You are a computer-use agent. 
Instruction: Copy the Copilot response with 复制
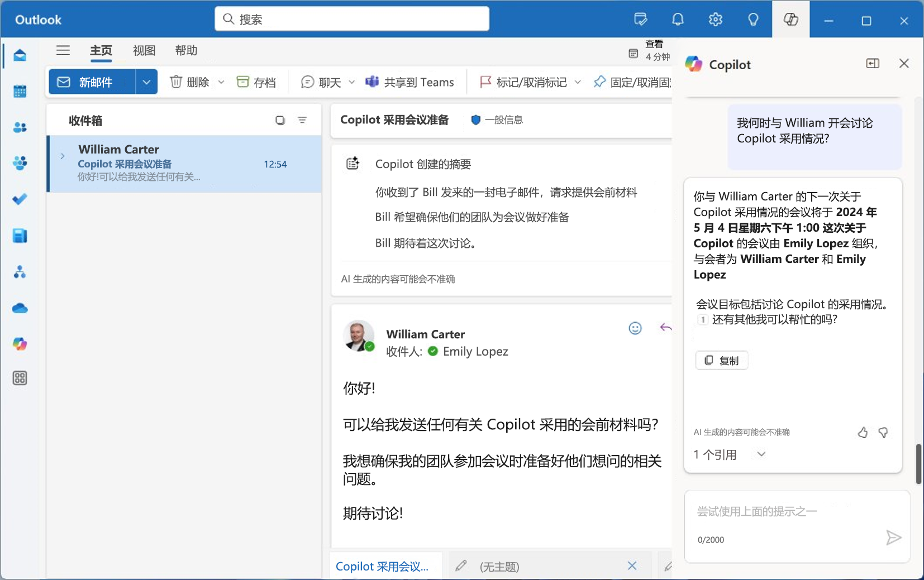722,360
